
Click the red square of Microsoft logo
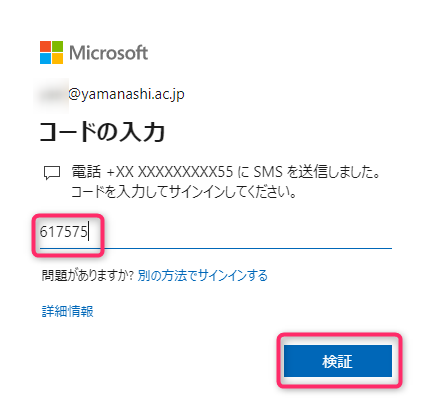point(45,46)
